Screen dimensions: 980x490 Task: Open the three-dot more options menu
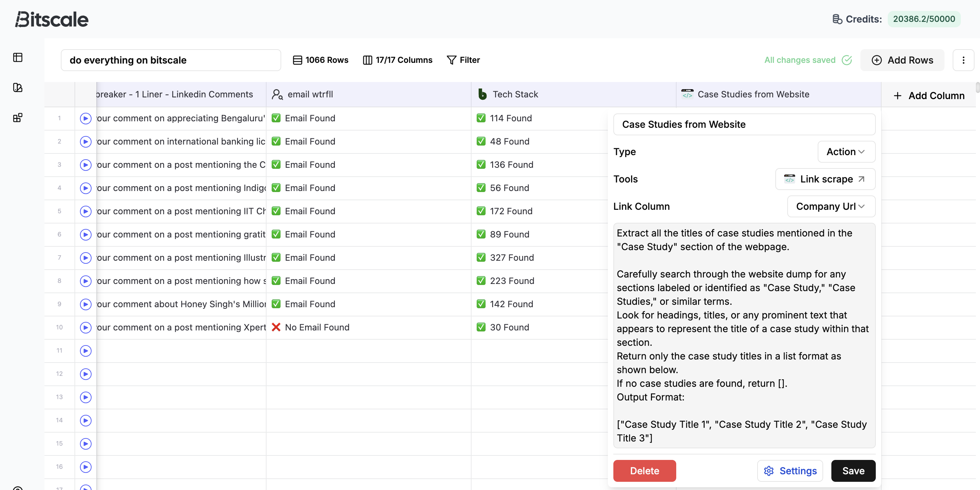(963, 60)
